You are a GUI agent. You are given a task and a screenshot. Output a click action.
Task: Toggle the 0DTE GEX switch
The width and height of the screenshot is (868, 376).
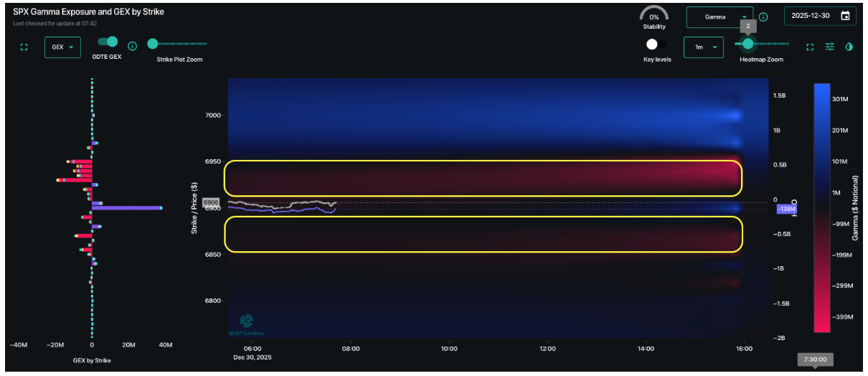(108, 42)
